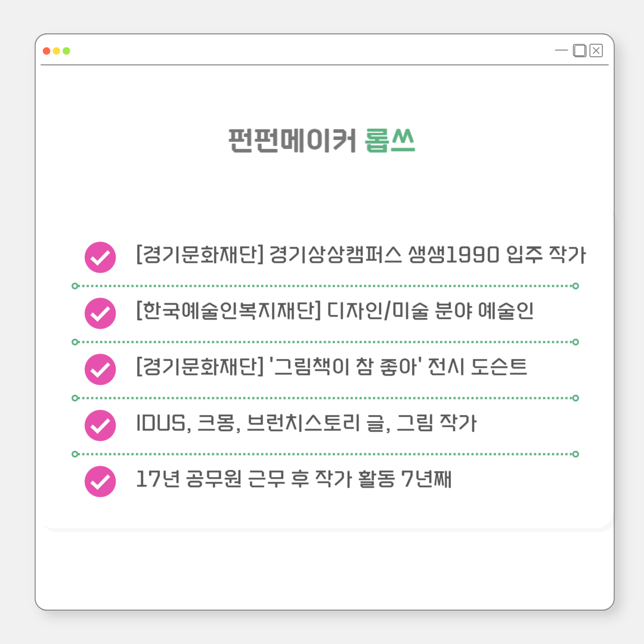This screenshot has width=644, height=644.
Task: Toggle the check beside 17년 공무원 근무
Action: tap(100, 481)
